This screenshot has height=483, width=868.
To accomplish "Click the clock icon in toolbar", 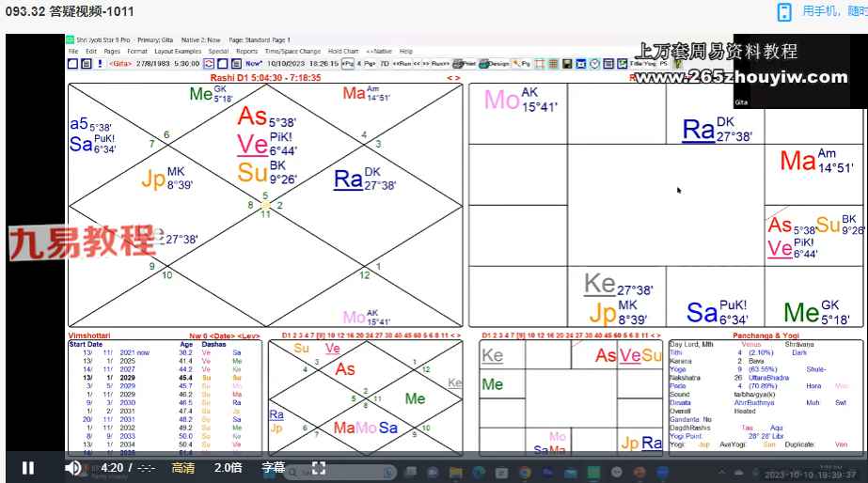I will [x=594, y=64].
